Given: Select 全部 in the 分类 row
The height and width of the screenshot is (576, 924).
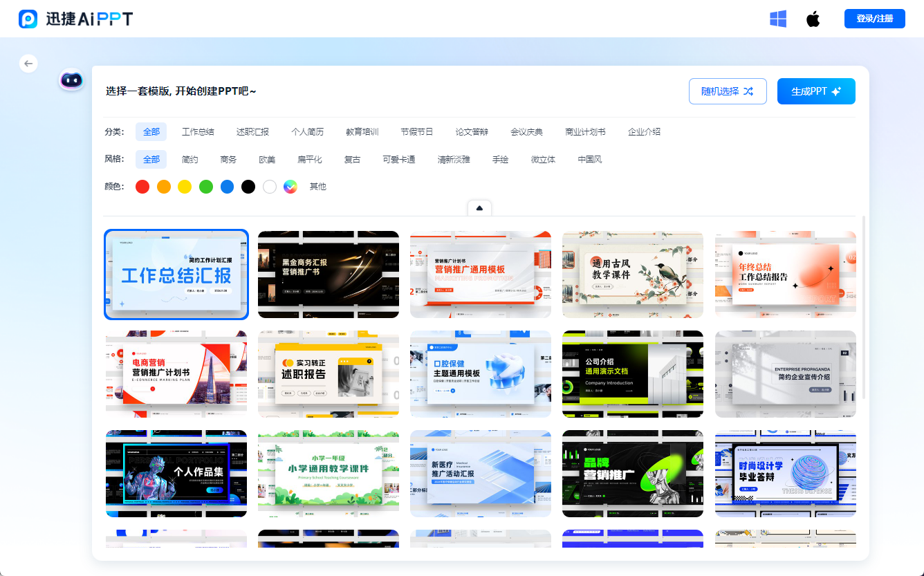Looking at the screenshot, I should click(x=151, y=131).
